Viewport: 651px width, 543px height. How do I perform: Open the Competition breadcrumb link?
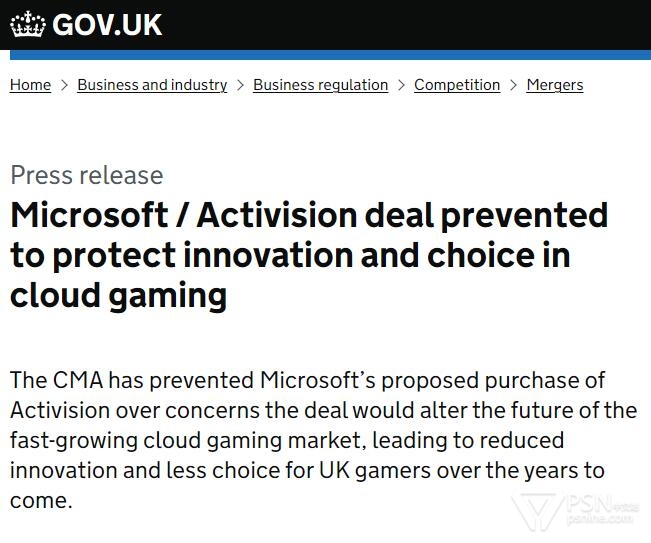[x=457, y=85]
